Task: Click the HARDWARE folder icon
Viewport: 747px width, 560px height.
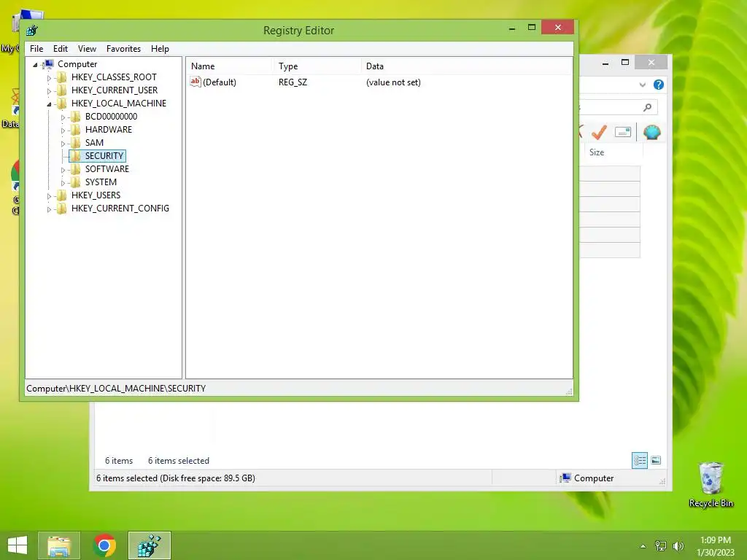Action: [x=75, y=130]
